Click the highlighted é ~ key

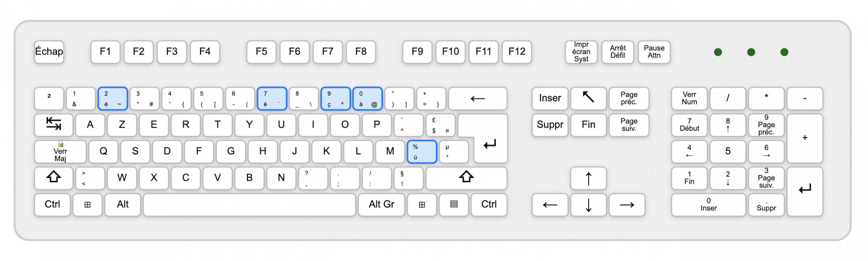(x=113, y=98)
